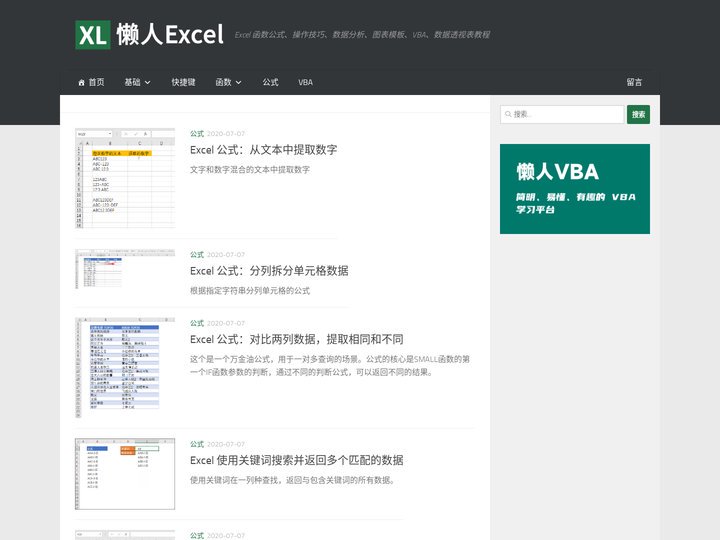This screenshot has width=720, height=540.
Task: Open thumbnail of 对比两列数据 article
Action: [x=125, y=367]
